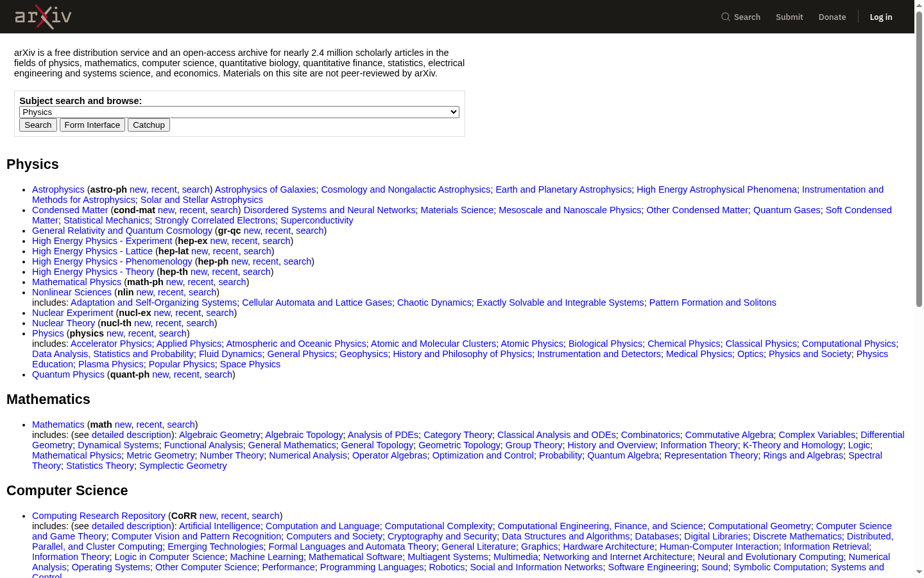Image resolution: width=924 pixels, height=578 pixels.
Task: Open Artificial Intelligence subcategory
Action: 219,526
